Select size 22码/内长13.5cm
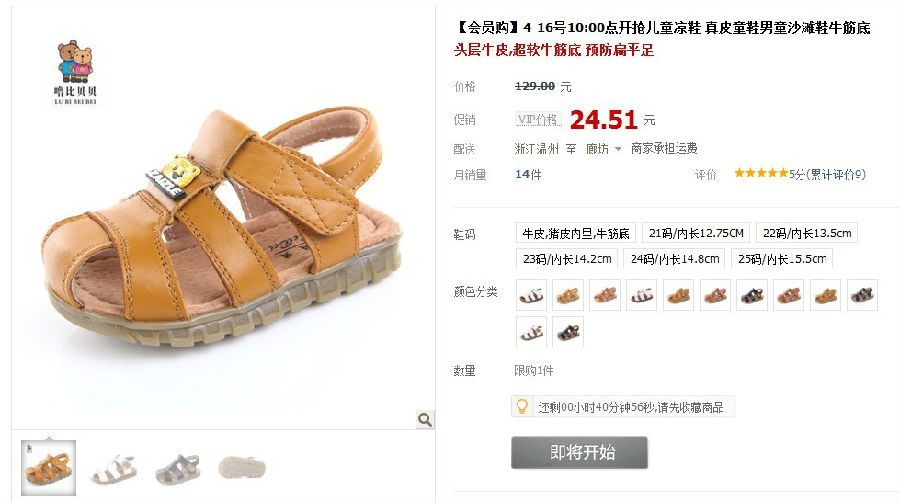The image size is (900, 503). (x=806, y=233)
